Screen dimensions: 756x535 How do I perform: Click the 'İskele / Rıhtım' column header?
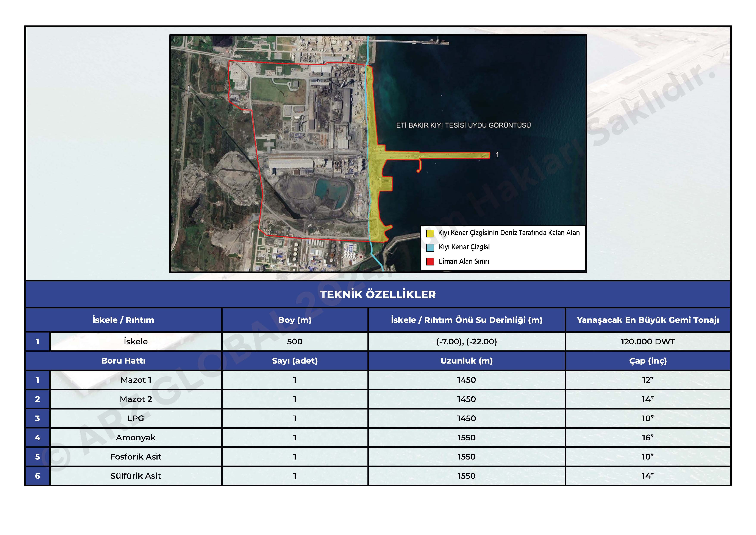coord(123,320)
